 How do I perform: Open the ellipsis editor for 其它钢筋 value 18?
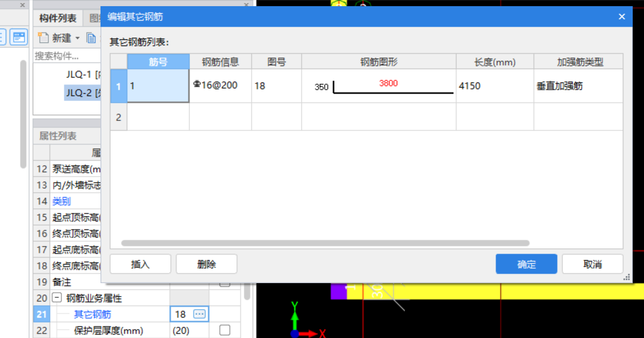(200, 314)
